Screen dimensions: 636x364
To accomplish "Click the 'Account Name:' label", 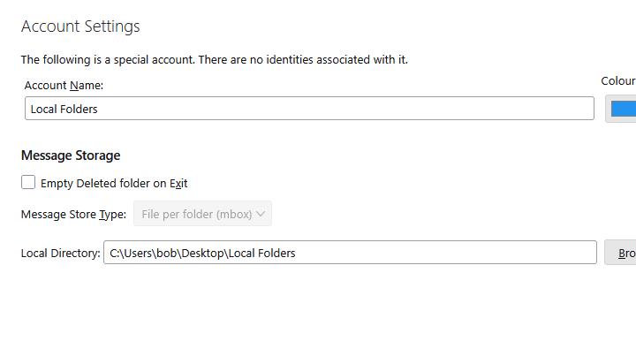I will pos(64,86).
